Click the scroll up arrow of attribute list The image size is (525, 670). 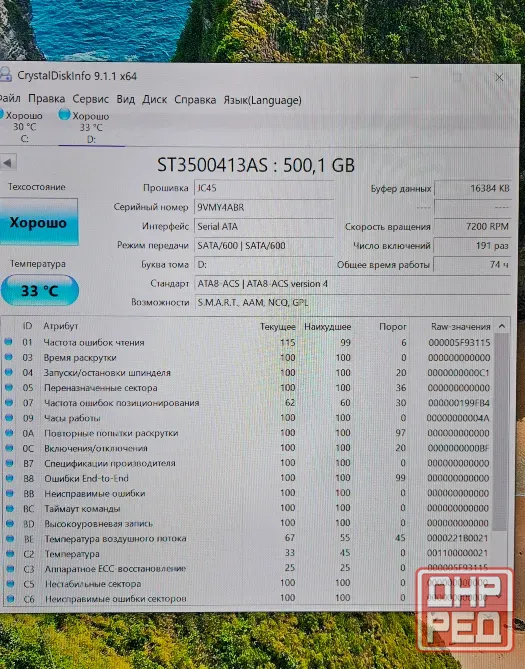[502, 326]
